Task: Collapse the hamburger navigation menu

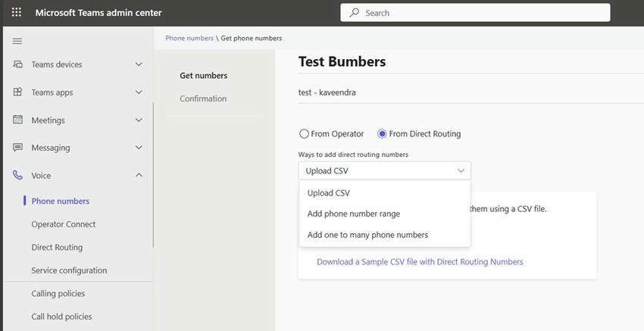Action: [17, 41]
